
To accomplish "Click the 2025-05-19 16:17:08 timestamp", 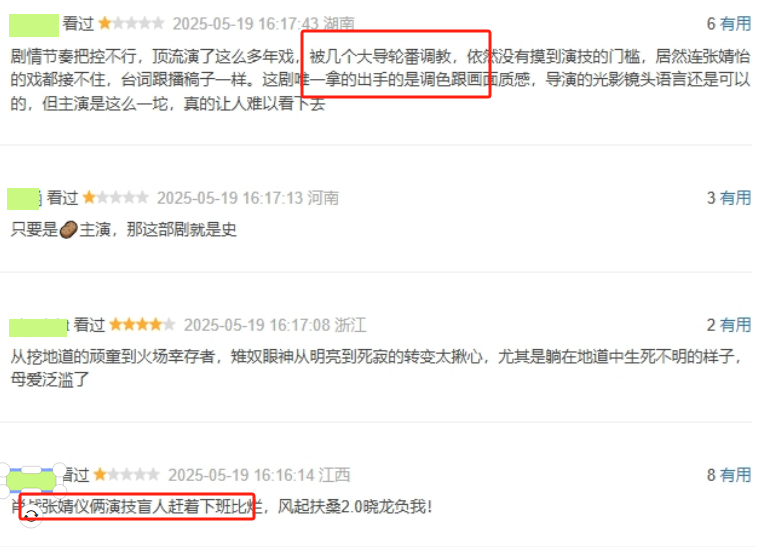I will point(257,324).
